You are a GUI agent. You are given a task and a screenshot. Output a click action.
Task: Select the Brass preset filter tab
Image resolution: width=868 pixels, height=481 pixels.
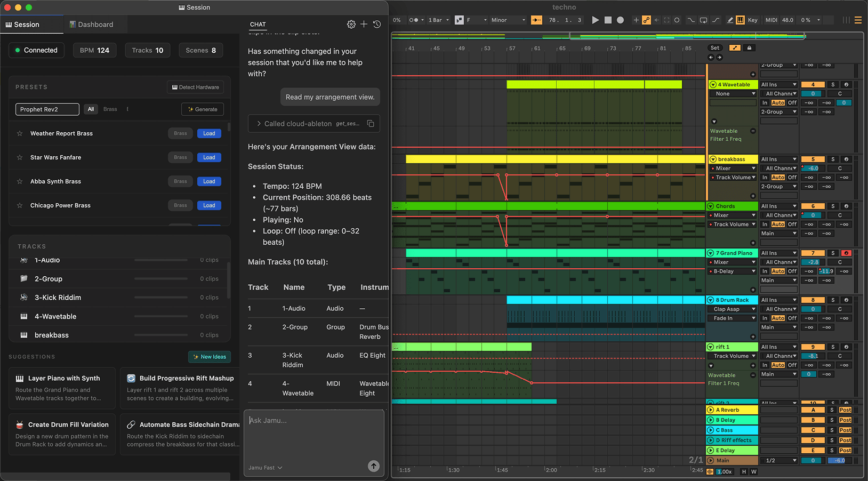pyautogui.click(x=110, y=109)
